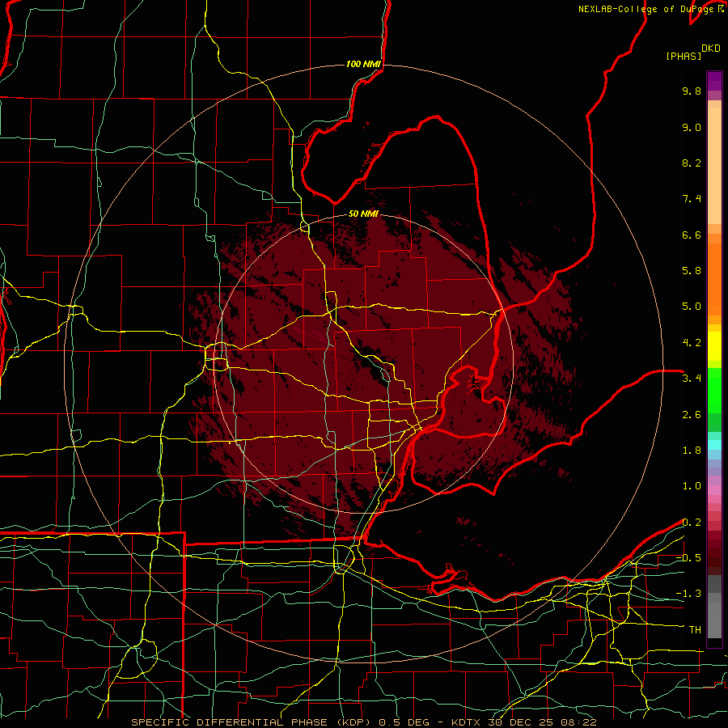Click the 0.2 color scale value
The height and width of the screenshot is (728, 728).
tap(692, 523)
